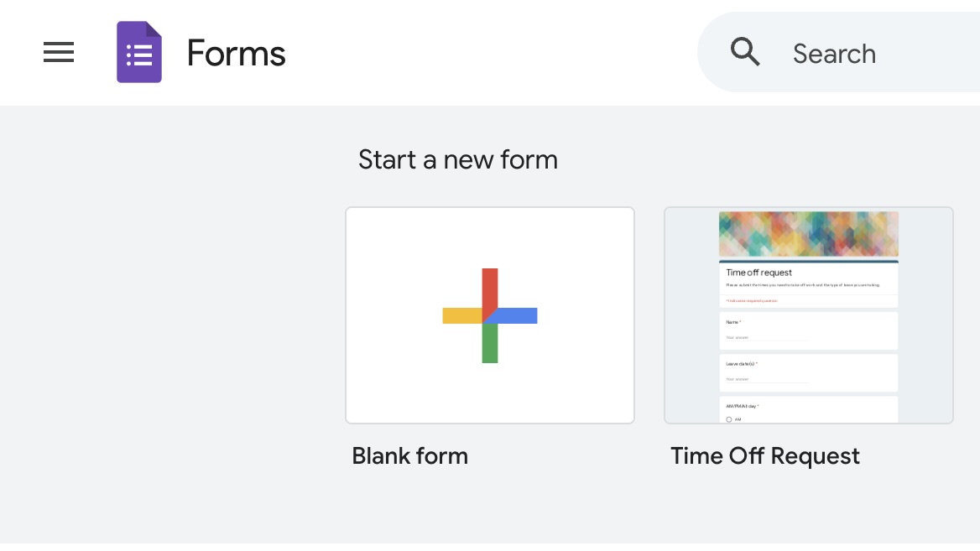Click the multicolored plus icon
The image size is (980, 551).
coord(490,315)
